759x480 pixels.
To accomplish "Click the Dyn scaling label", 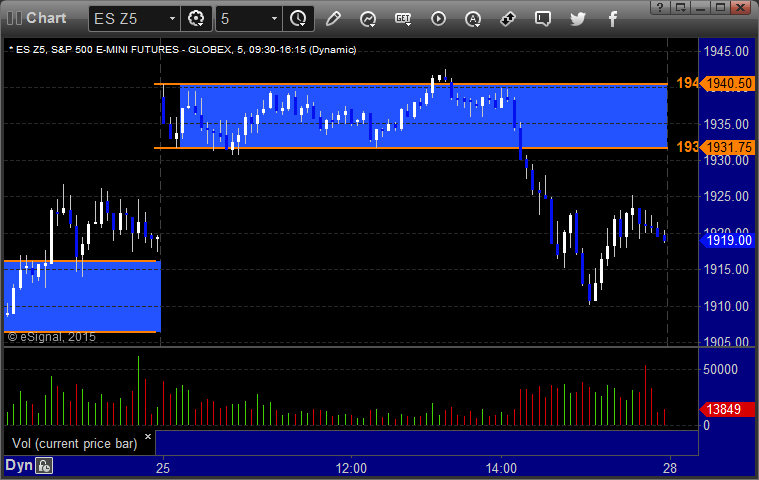I will tap(19, 465).
